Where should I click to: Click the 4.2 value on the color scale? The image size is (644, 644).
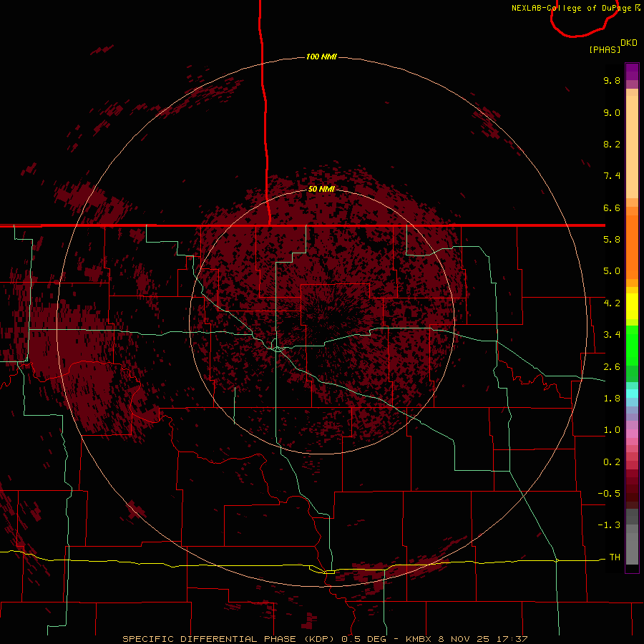612,303
